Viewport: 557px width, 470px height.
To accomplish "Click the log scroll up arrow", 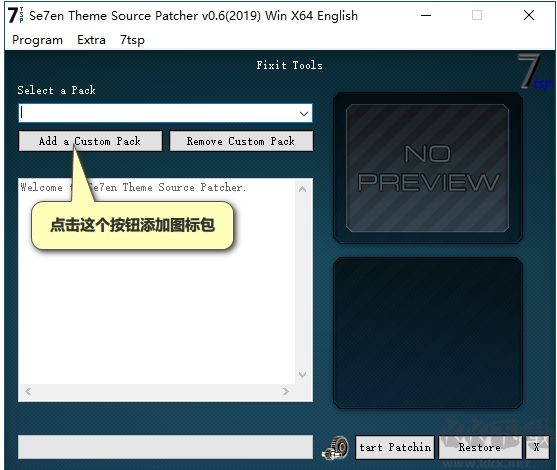I will coord(302,189).
